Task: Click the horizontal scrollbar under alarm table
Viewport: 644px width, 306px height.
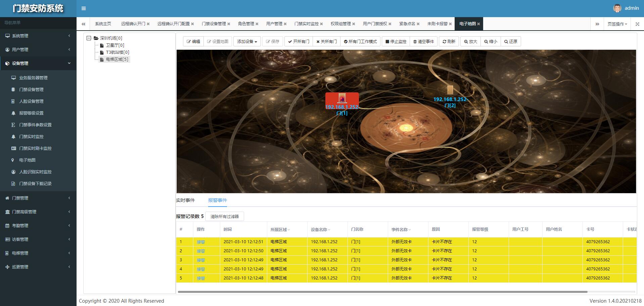Action: 382,292
